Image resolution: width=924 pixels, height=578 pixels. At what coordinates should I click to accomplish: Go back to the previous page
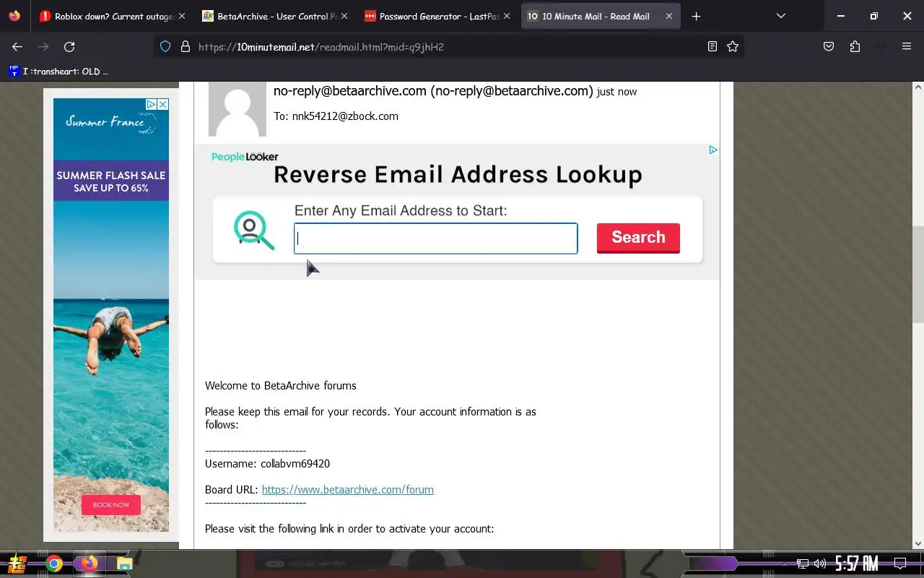(17, 46)
